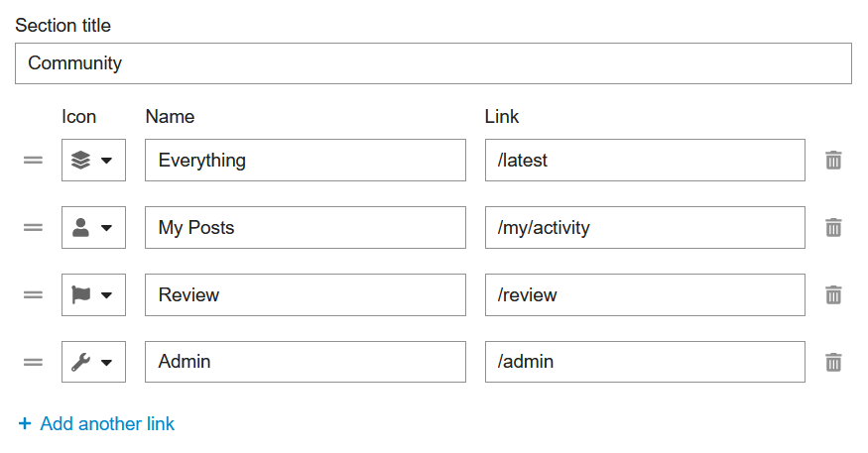This screenshot has width=868, height=453.
Task: Edit the /latest link field
Action: point(645,161)
